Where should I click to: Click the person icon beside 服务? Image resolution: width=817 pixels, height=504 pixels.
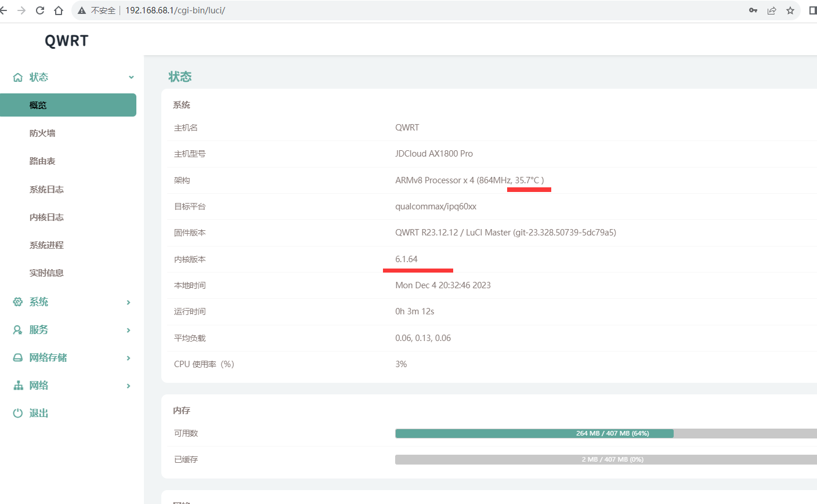[x=18, y=329]
